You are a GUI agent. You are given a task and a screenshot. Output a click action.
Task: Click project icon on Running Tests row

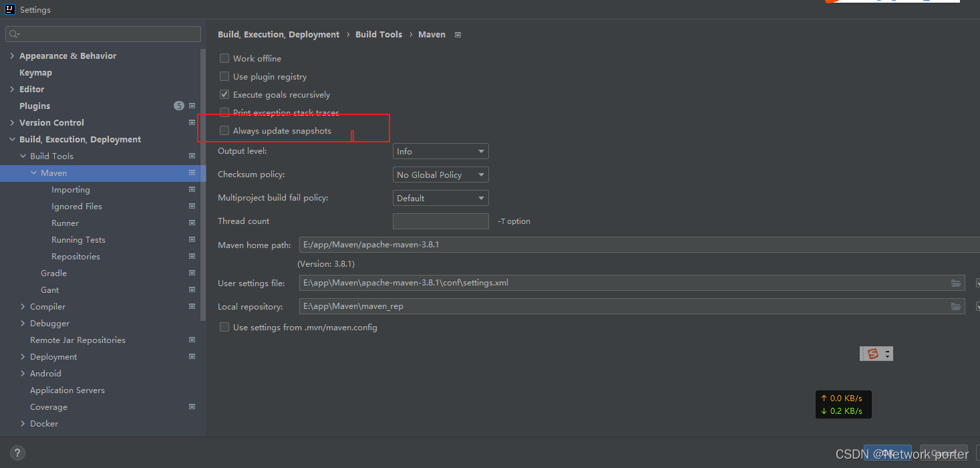click(x=192, y=239)
